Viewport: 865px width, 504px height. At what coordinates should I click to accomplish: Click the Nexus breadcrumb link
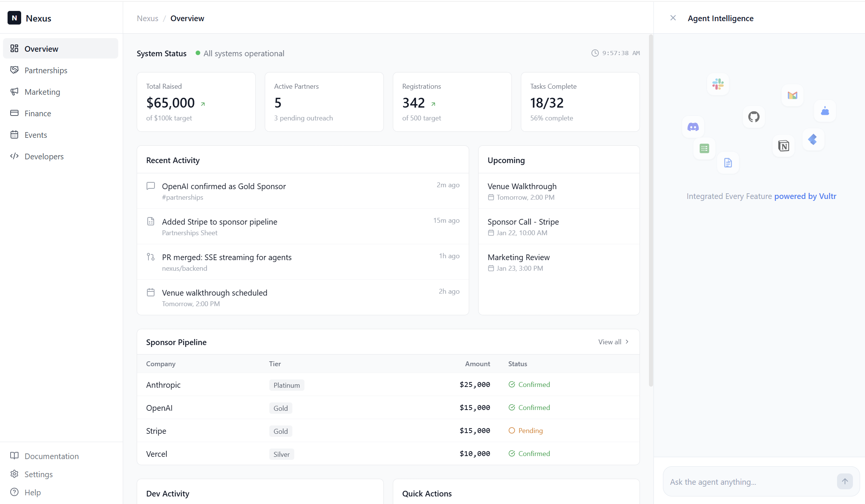coord(147,18)
